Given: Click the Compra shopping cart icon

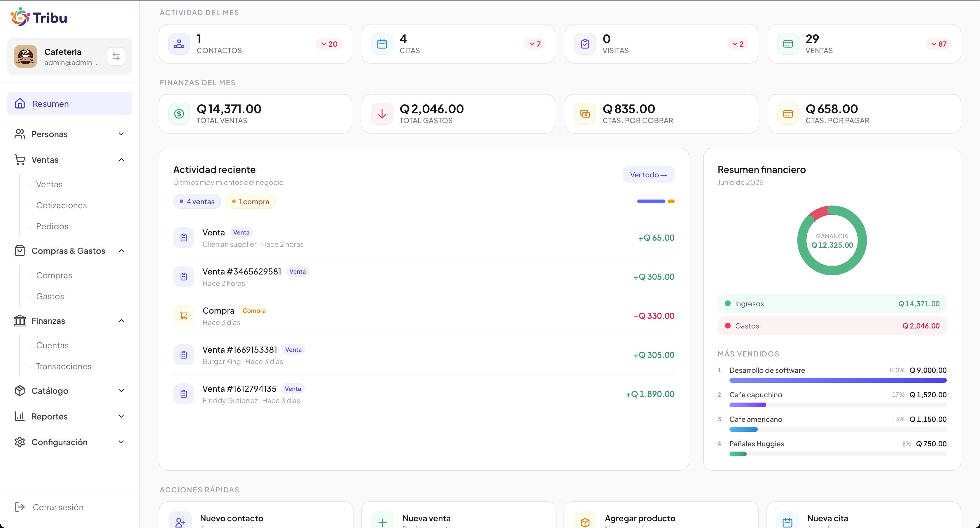Looking at the screenshot, I should click(x=184, y=316).
